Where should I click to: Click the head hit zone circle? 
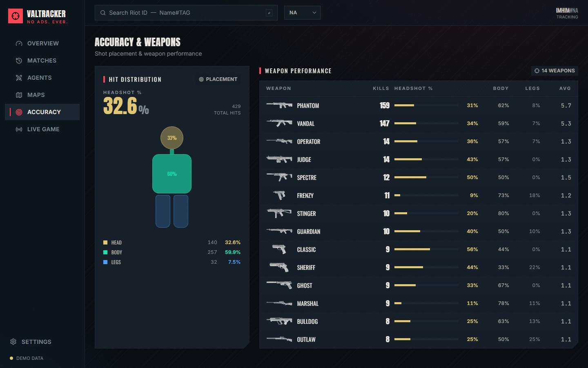[172, 138]
